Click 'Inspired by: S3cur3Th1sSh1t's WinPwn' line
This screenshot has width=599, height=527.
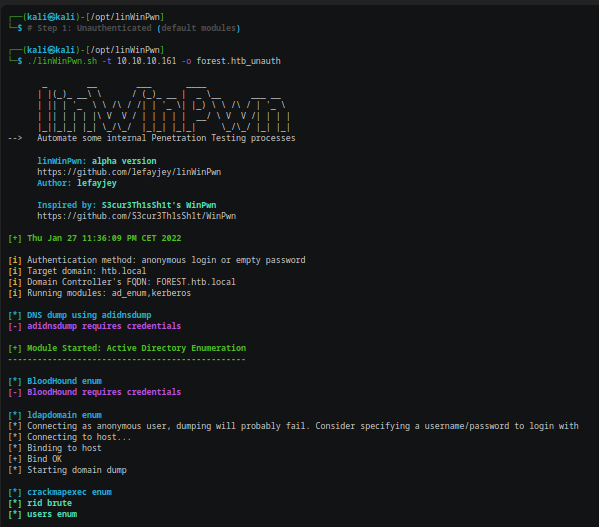coord(126,205)
